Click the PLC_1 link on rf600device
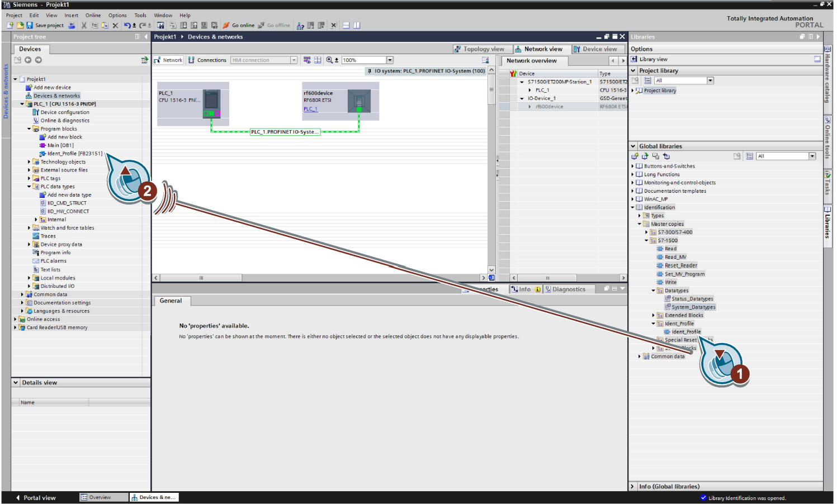This screenshot has height=504, width=837. [310, 109]
